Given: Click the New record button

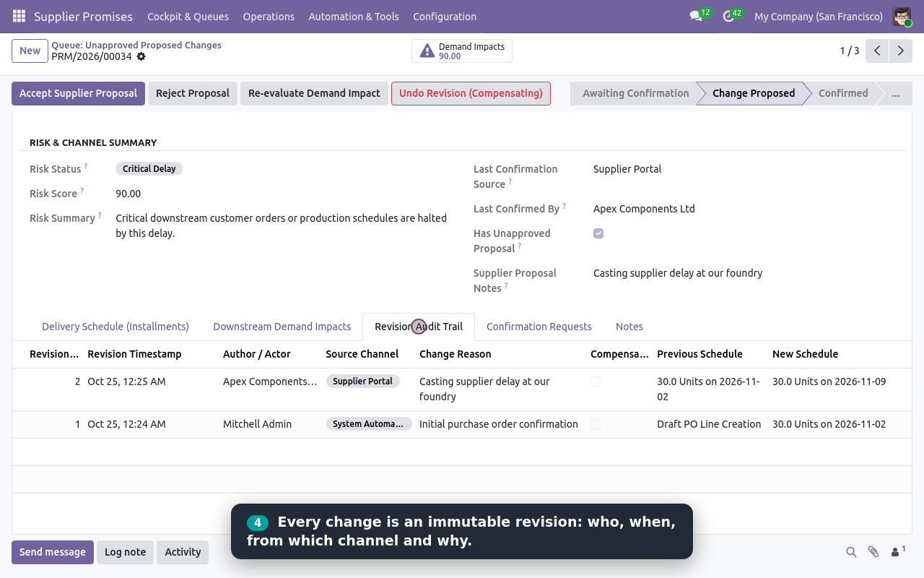Looking at the screenshot, I should (x=30, y=51).
